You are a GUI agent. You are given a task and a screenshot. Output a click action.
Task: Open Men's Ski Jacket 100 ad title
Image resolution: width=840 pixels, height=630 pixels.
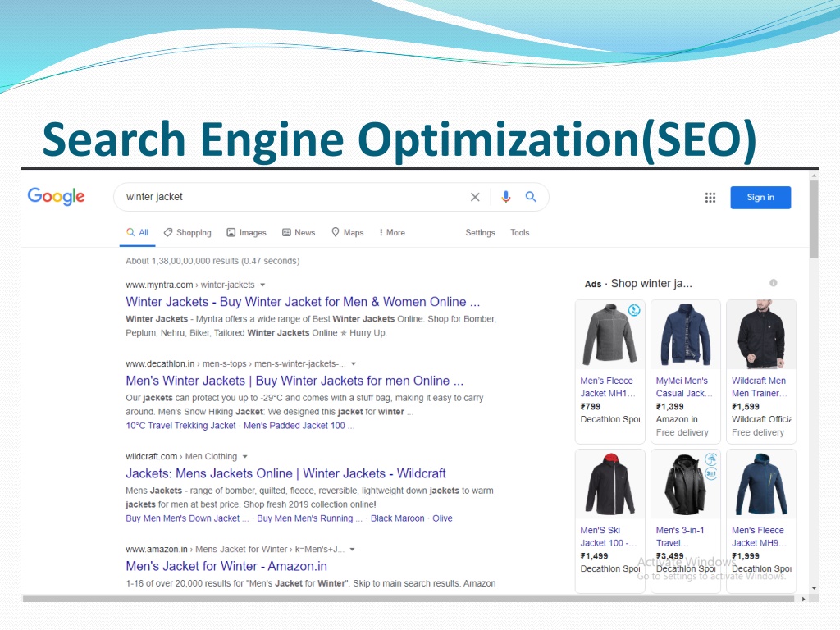(608, 536)
